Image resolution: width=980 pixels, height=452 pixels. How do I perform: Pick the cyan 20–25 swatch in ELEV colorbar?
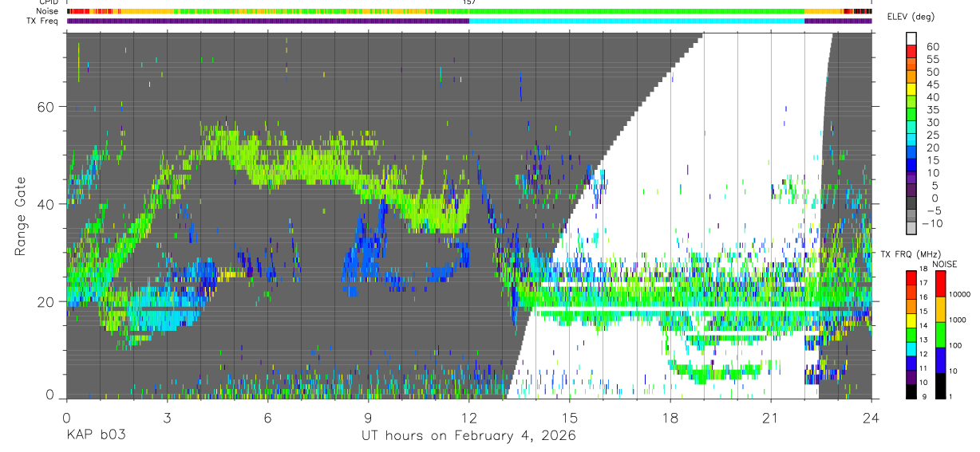911,141
